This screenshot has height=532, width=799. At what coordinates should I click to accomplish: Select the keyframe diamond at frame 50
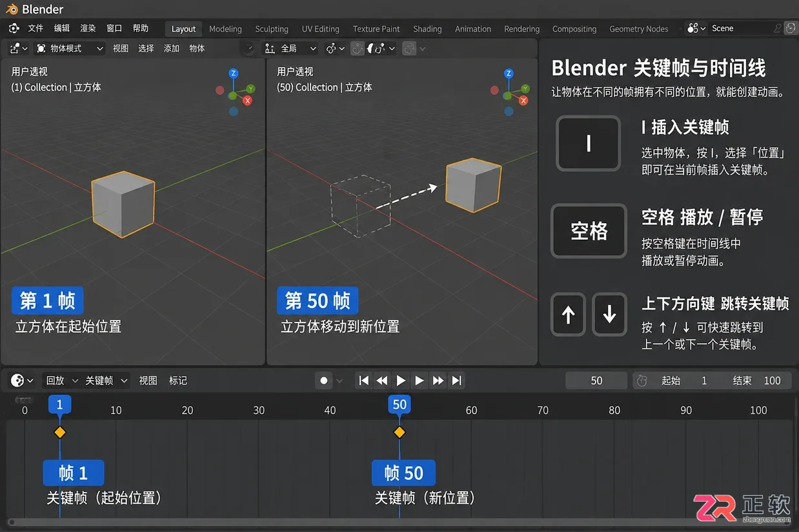pyautogui.click(x=399, y=432)
